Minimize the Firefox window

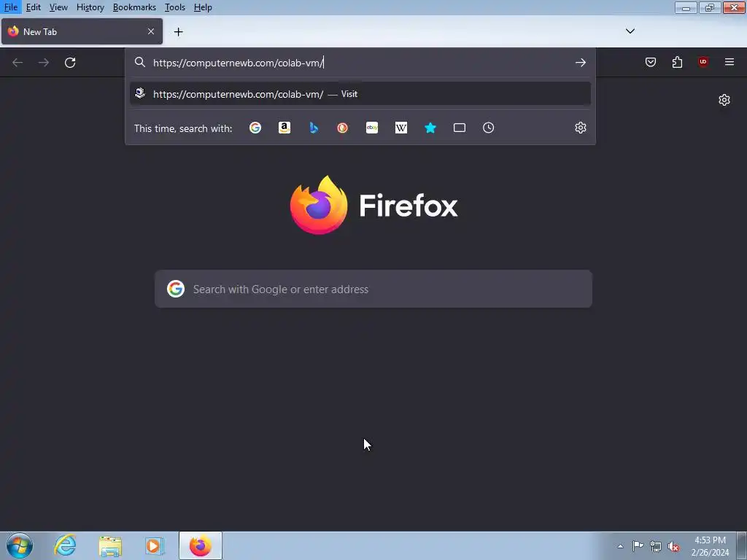686,7
